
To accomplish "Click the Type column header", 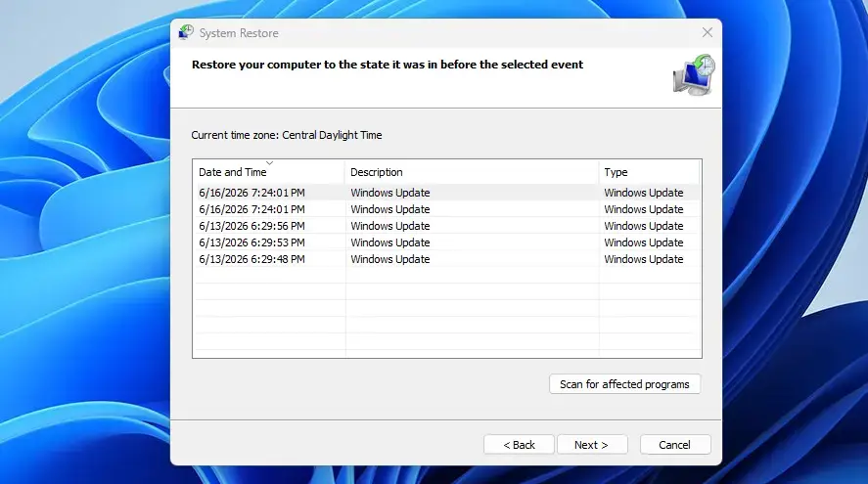I will click(x=649, y=172).
